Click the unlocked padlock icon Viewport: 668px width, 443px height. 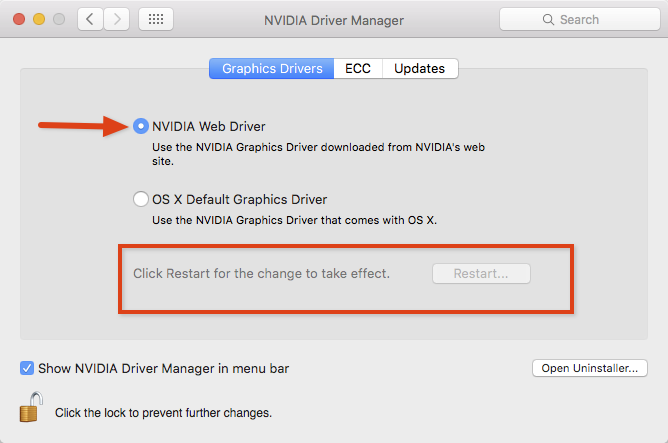click(x=31, y=407)
